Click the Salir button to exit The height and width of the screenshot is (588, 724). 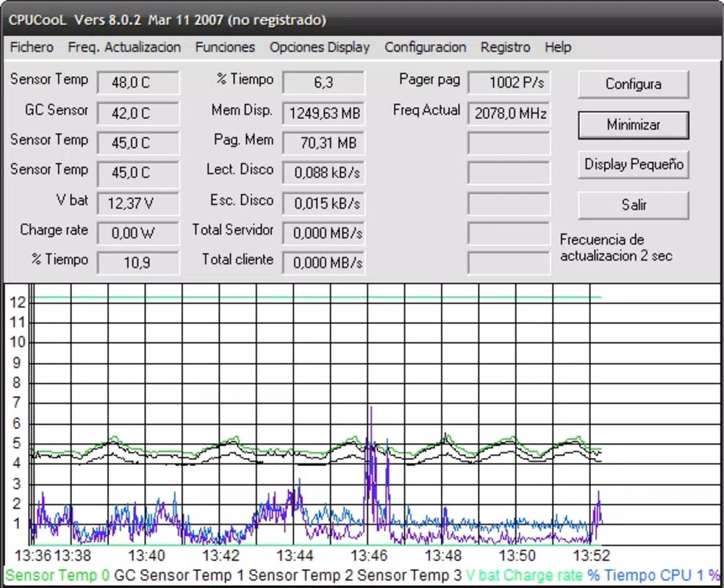(x=634, y=205)
